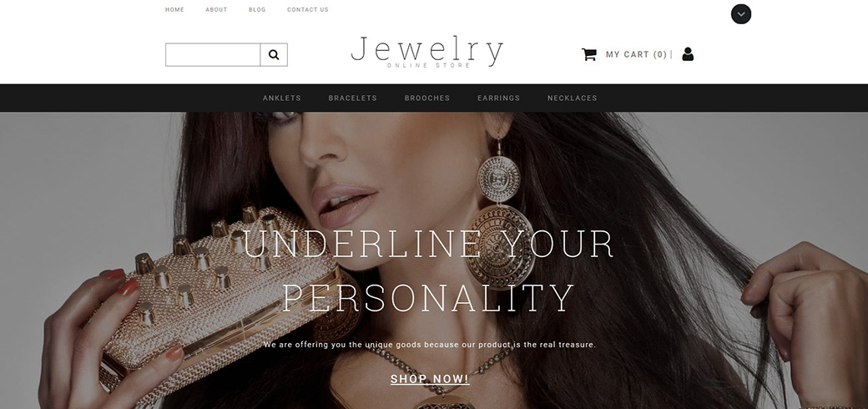This screenshot has width=868, height=409.
Task: Select the Bracelets category
Action: click(x=352, y=98)
